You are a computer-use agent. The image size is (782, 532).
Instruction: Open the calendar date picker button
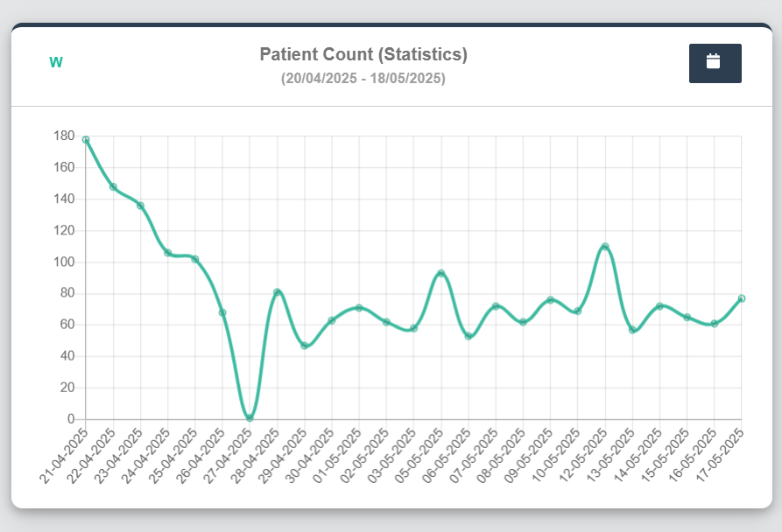715,63
